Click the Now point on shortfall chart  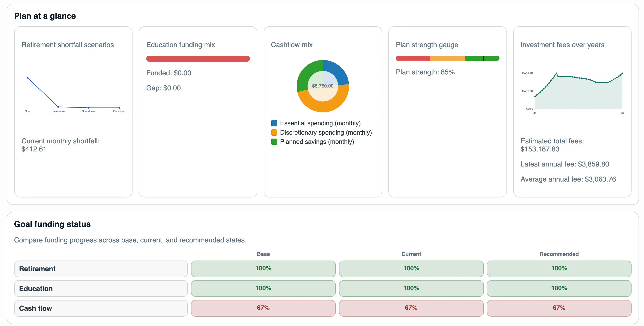click(28, 78)
